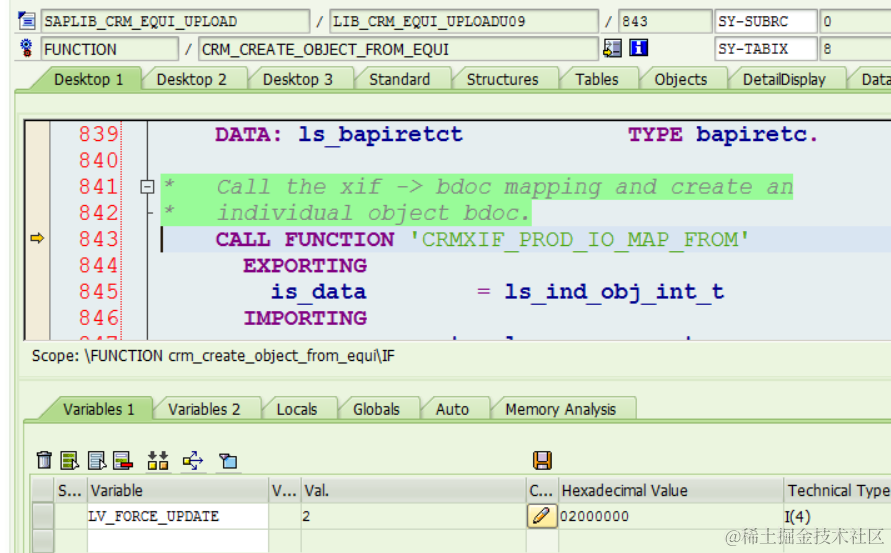Click the S... column header

(70, 490)
